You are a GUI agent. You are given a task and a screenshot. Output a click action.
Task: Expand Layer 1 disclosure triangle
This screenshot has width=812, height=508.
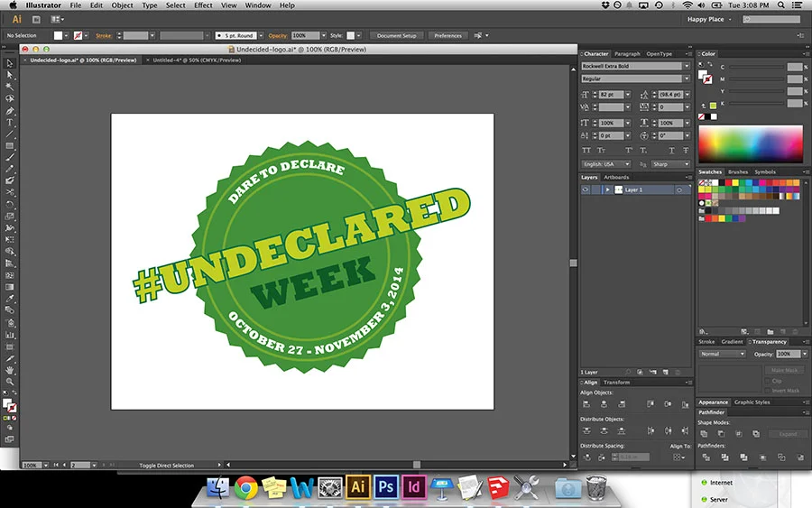pos(607,190)
